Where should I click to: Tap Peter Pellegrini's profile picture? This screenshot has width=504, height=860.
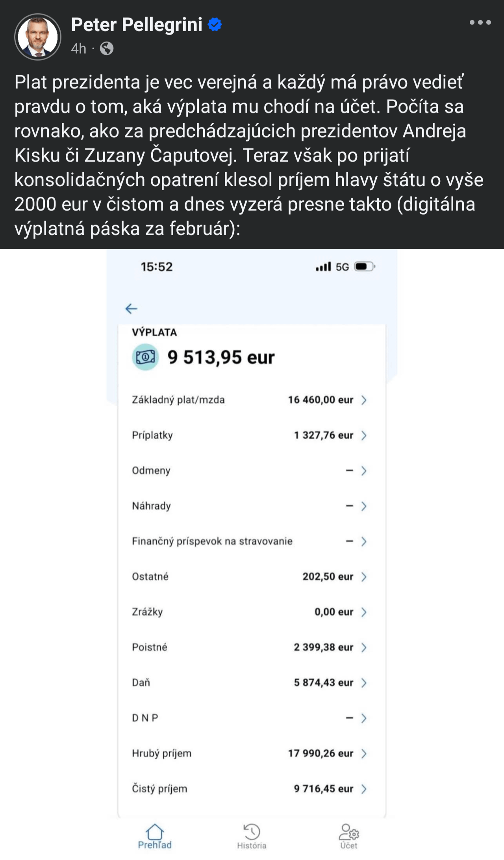click(38, 37)
